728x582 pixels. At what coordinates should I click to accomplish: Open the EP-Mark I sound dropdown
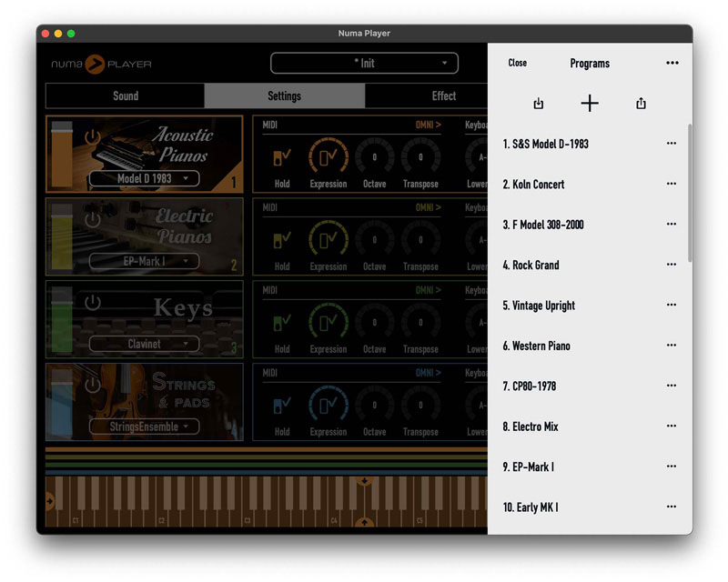145,261
